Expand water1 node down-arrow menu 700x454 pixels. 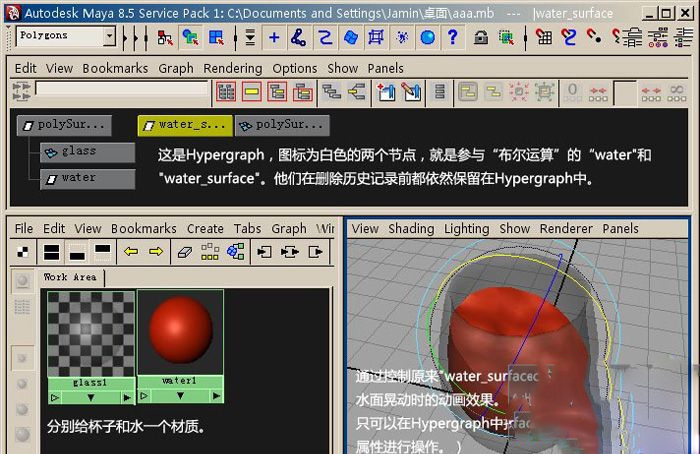[180, 396]
